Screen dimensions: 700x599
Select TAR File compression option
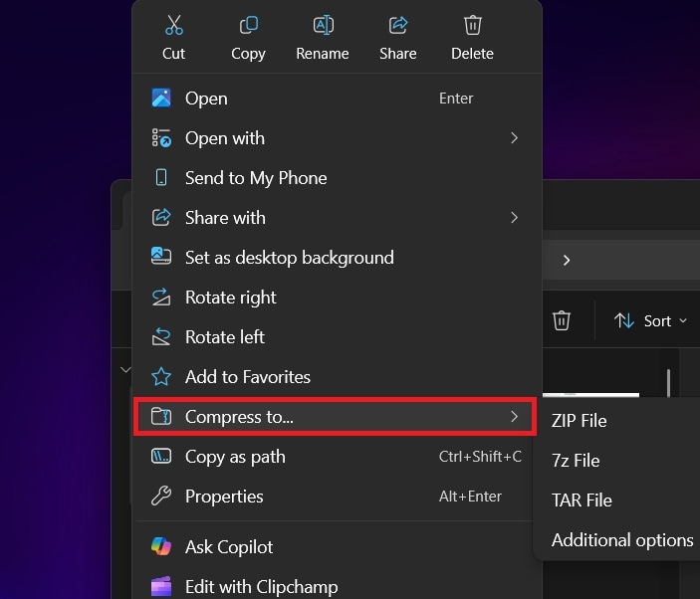tap(582, 500)
